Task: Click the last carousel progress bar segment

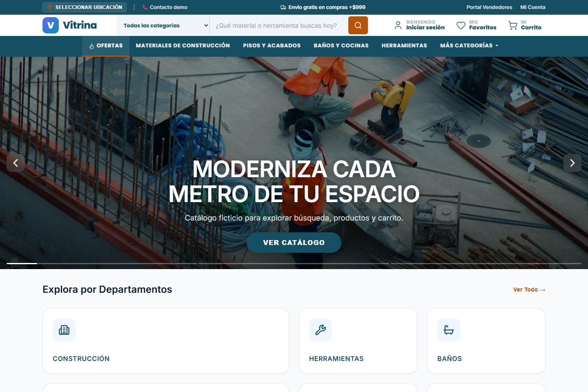Action: pyautogui.click(x=486, y=263)
